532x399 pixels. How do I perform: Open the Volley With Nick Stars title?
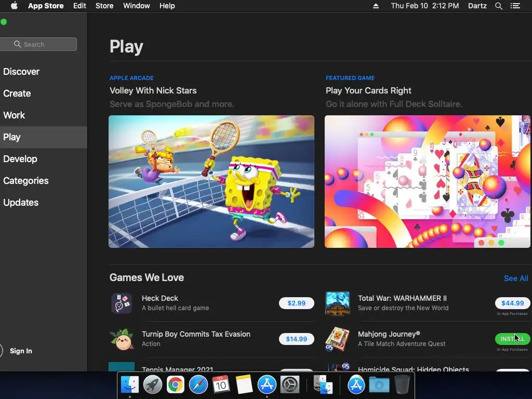pyautogui.click(x=153, y=90)
